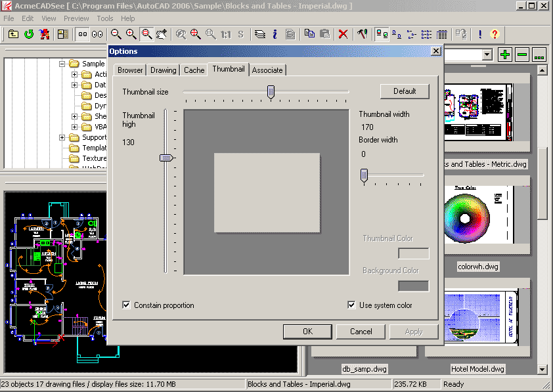Open the path combo box dropdown
Image resolution: width=553 pixels, height=392 pixels.
[x=487, y=54]
